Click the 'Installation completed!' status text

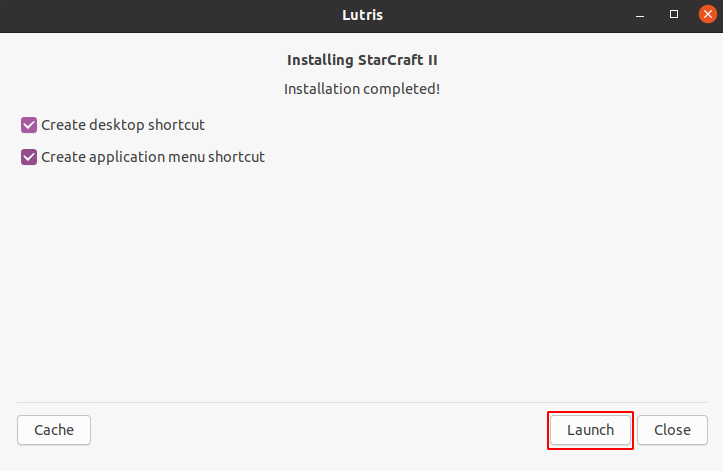click(x=362, y=89)
